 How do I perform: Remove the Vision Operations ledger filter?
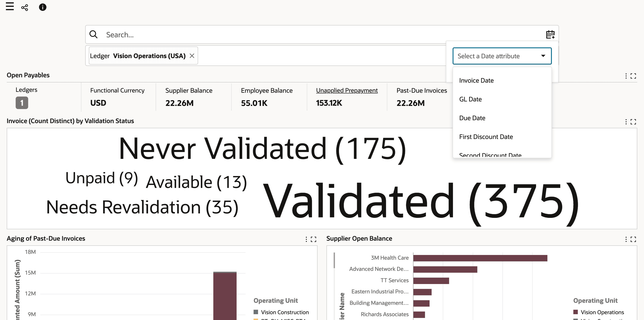(x=192, y=56)
